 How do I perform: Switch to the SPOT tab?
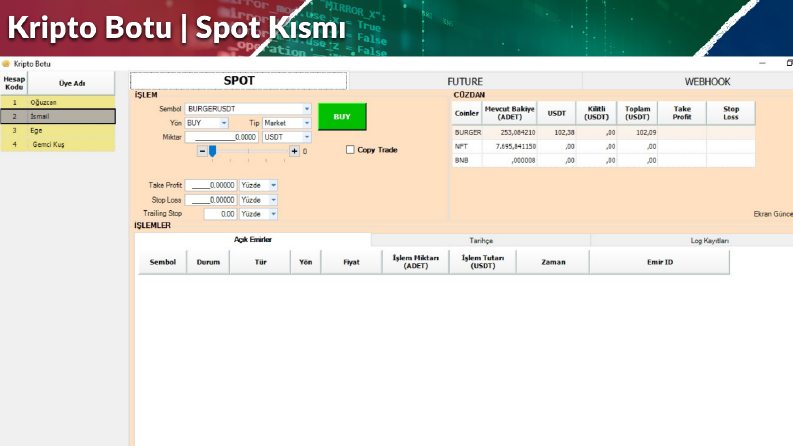pos(239,81)
